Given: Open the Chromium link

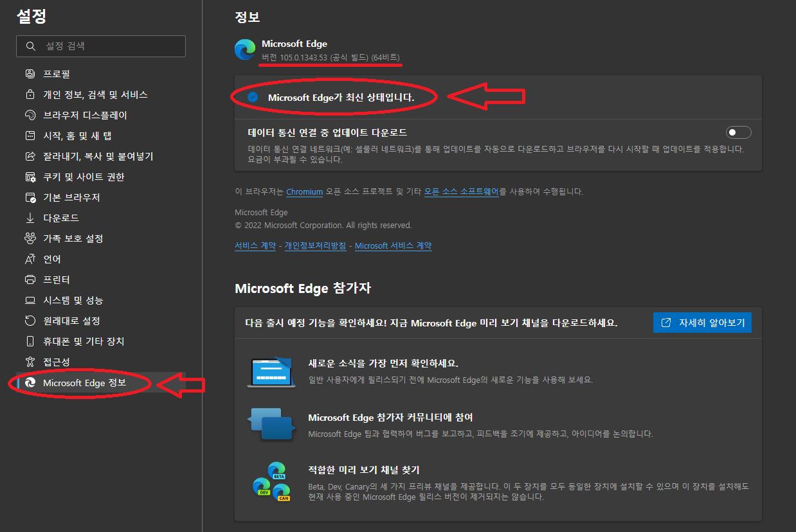Looking at the screenshot, I should (x=304, y=191).
